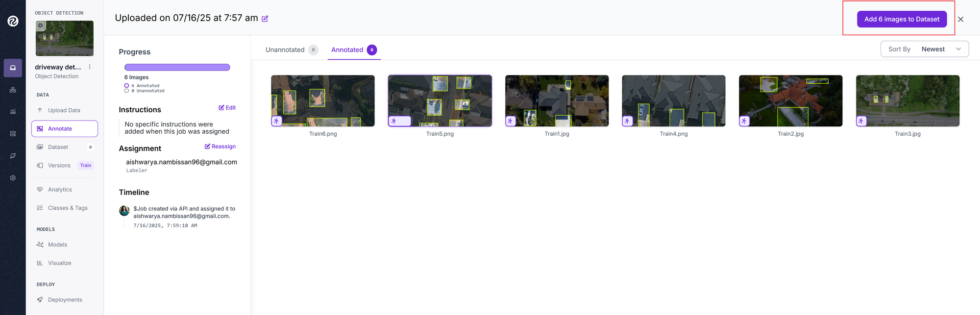
Task: Open the monitoring chart icon in dark sidebar
Action: [13, 112]
